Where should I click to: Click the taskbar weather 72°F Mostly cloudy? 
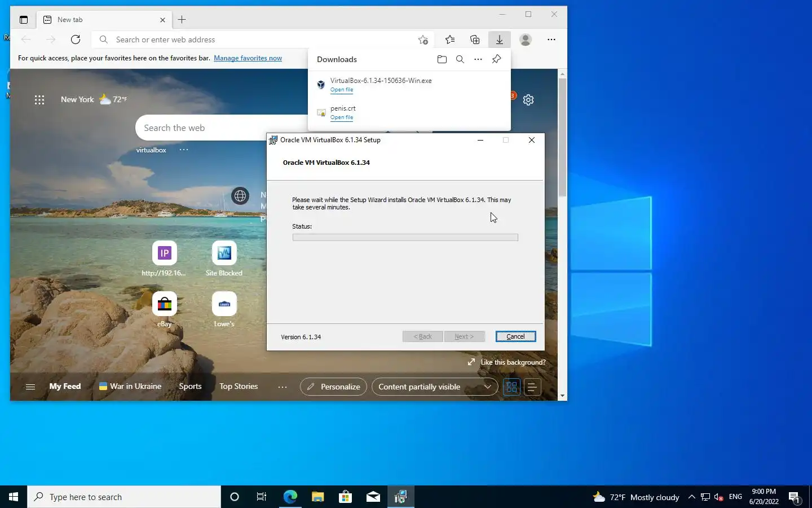click(x=636, y=497)
